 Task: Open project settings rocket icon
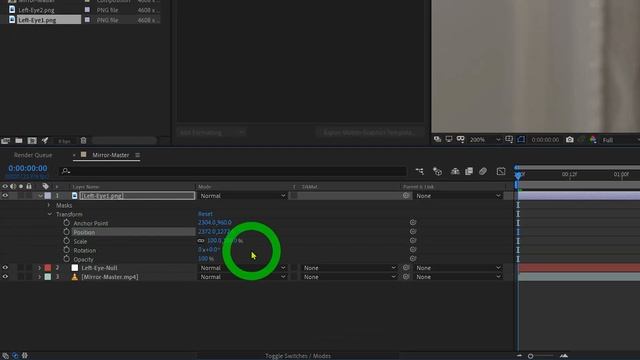click(x=45, y=141)
